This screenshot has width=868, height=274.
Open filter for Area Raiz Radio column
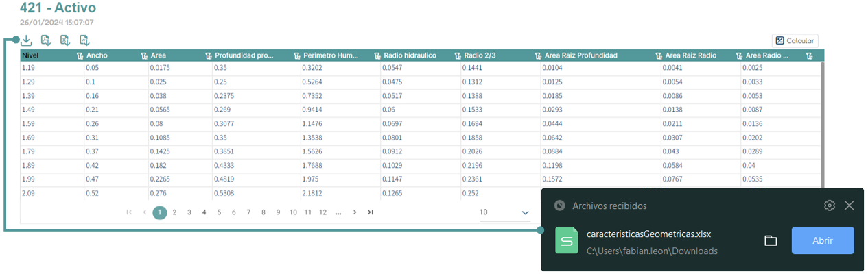[x=739, y=55]
